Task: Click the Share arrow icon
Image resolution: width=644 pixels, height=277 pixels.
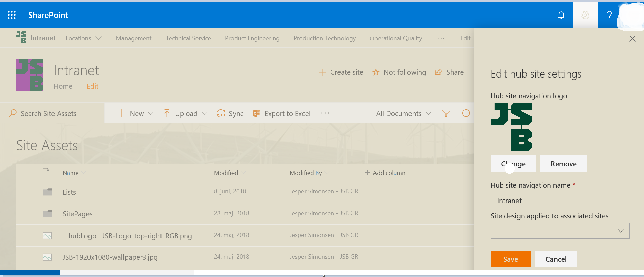Action: [438, 72]
